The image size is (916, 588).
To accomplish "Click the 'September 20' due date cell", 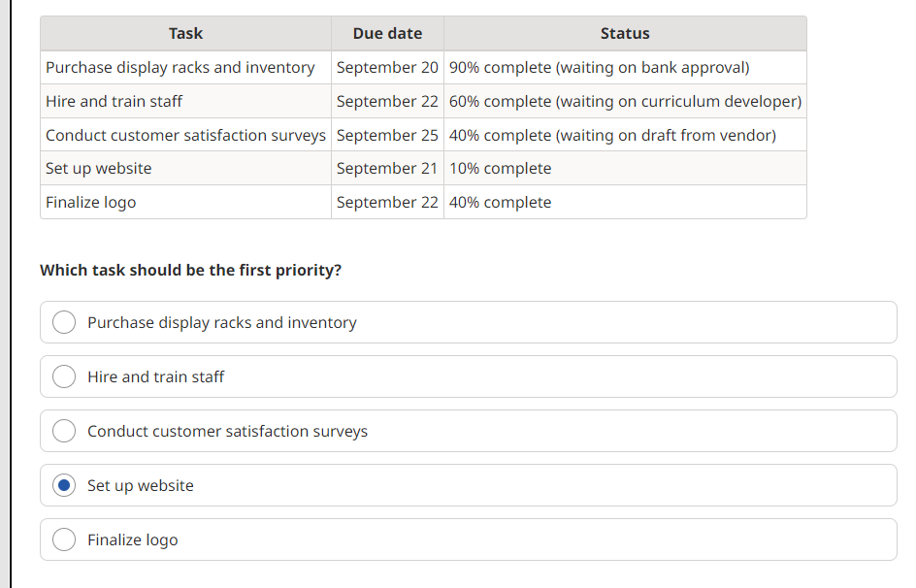I will tap(387, 67).
